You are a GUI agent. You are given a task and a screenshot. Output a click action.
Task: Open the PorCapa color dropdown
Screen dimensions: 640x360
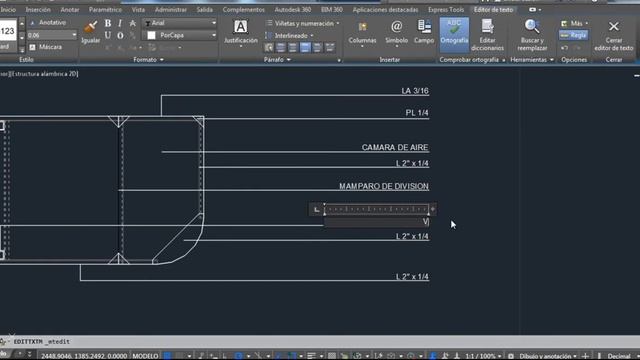click(213, 36)
